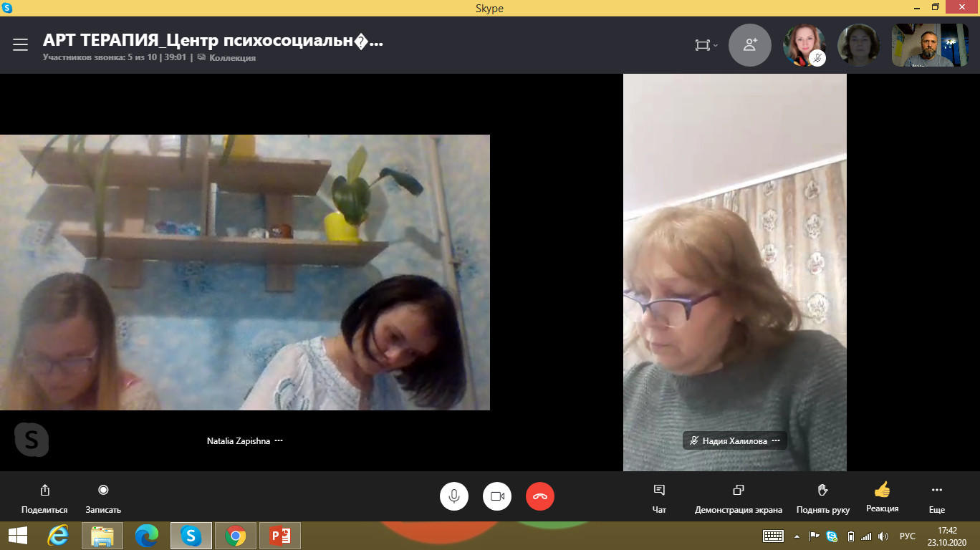Select the bearded man's video thumbnail
The height and width of the screenshot is (550, 980).
coord(930,45)
